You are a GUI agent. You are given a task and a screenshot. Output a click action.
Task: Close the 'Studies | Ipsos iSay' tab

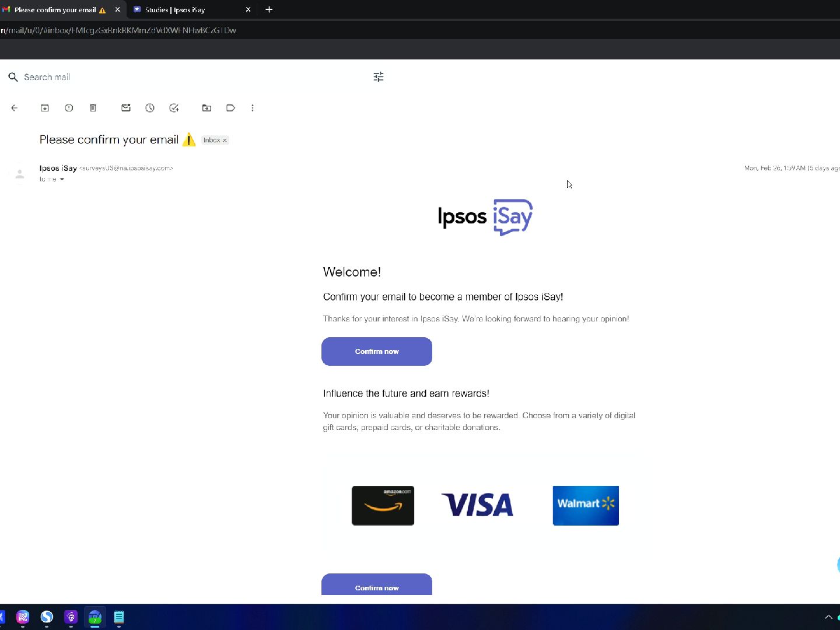(x=248, y=10)
